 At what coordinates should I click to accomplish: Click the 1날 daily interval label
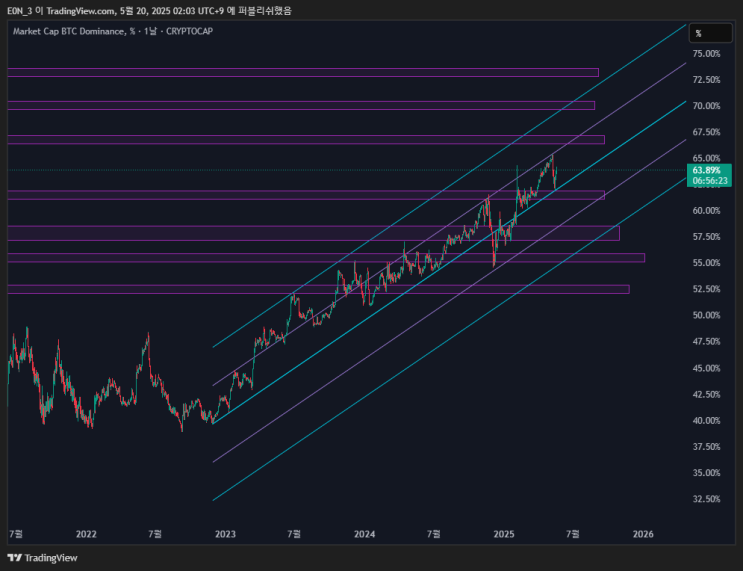(150, 31)
